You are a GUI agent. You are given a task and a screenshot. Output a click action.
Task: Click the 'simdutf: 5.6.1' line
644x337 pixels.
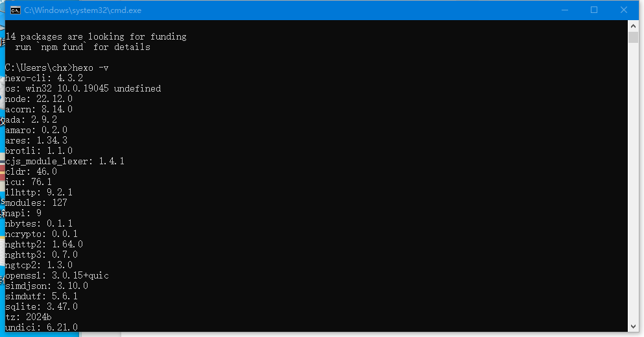(x=42, y=296)
